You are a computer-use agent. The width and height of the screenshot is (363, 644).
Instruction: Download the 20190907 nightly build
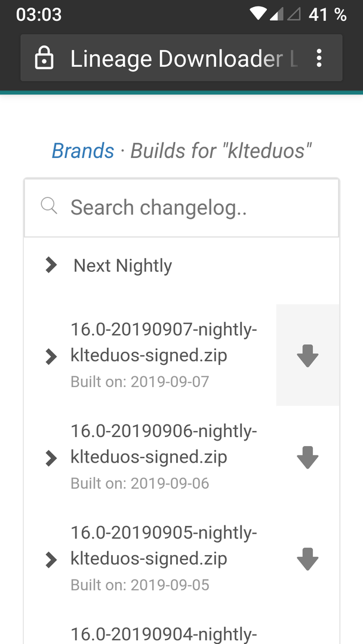(x=307, y=355)
